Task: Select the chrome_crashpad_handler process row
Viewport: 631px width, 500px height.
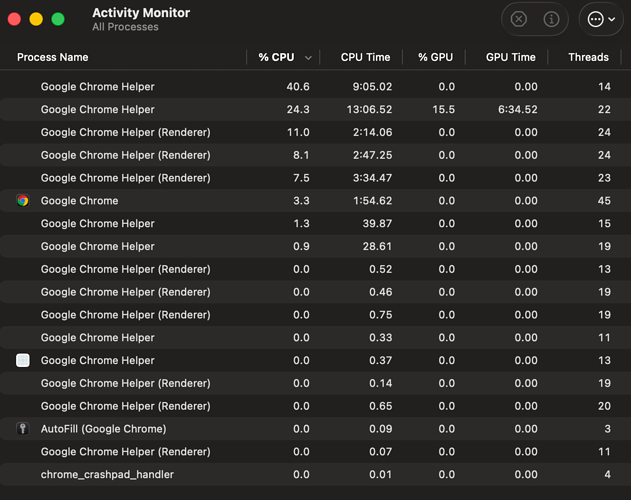Action: [107, 475]
